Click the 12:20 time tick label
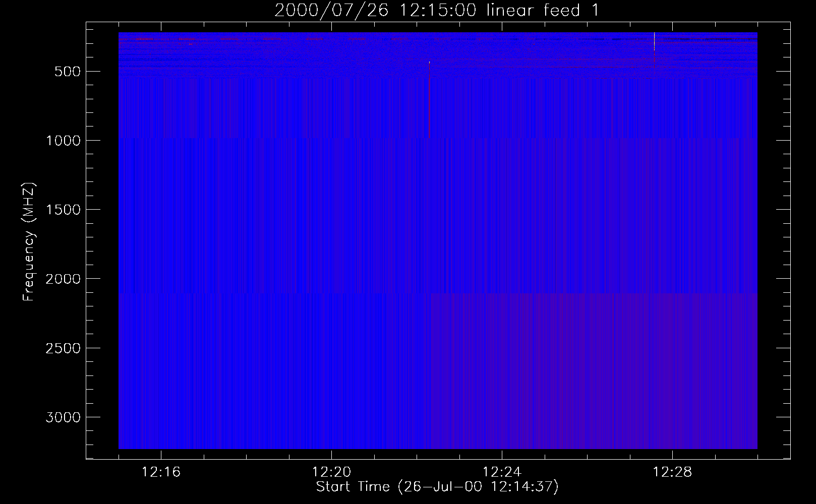Image resolution: width=816 pixels, height=504 pixels. click(331, 472)
